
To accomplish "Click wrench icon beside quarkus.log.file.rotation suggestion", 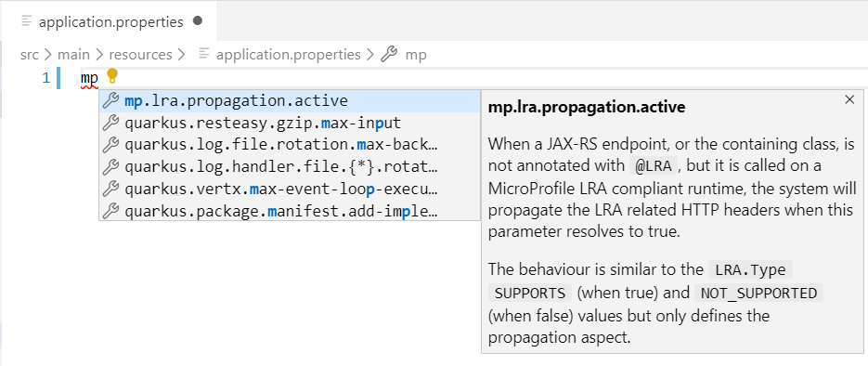I will pyautogui.click(x=111, y=145).
